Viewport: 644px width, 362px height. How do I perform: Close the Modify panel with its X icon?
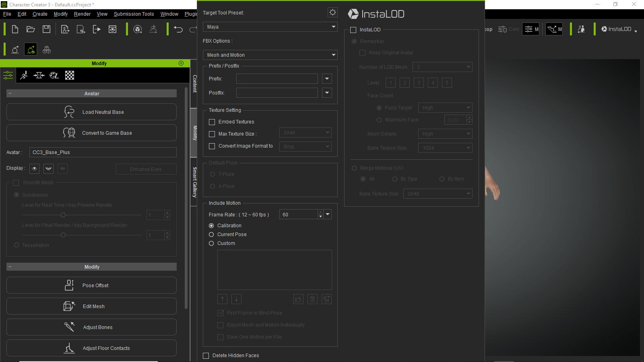(x=181, y=63)
